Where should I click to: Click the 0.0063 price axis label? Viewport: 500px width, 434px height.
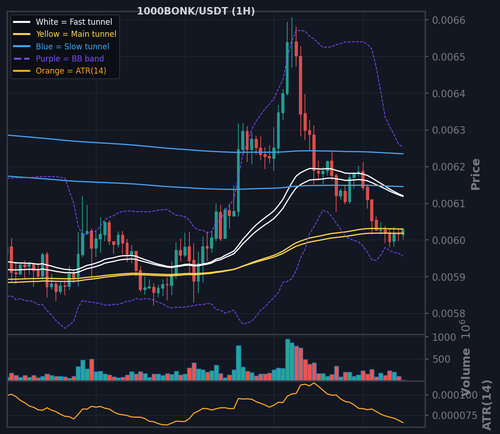tap(449, 130)
